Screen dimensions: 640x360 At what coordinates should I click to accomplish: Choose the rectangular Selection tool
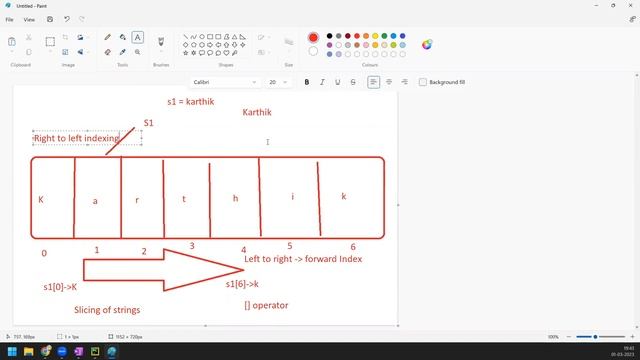(x=50, y=41)
